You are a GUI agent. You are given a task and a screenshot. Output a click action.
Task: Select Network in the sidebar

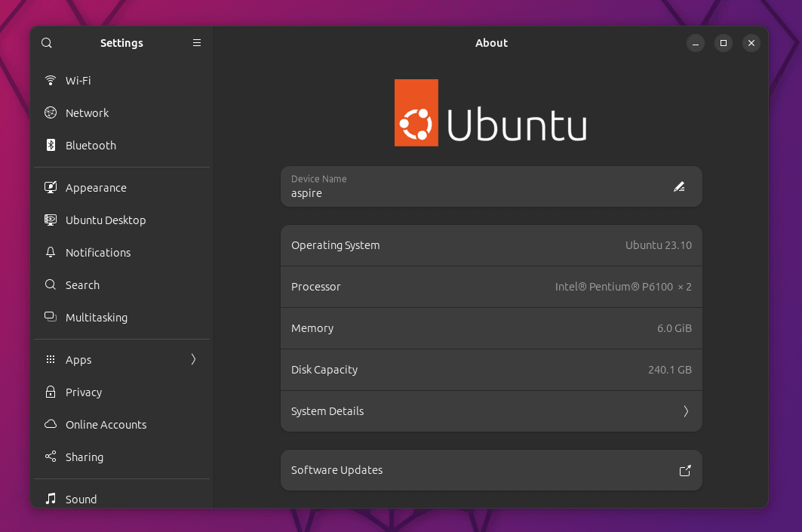[121, 112]
